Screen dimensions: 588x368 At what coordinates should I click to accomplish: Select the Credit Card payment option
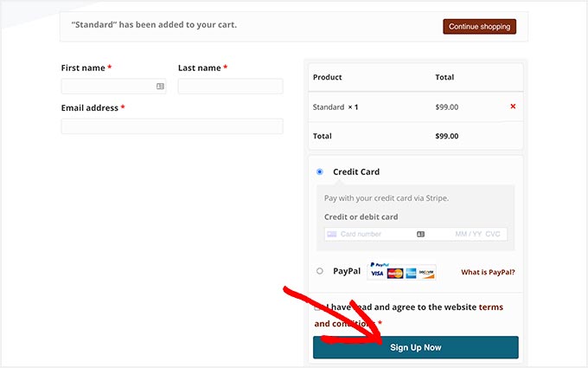point(320,171)
